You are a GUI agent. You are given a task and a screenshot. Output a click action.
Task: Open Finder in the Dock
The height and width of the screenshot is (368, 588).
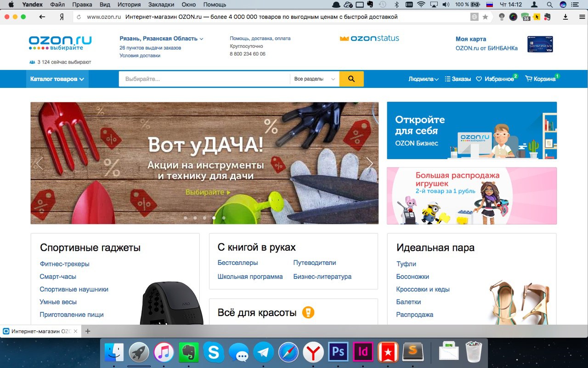(114, 353)
